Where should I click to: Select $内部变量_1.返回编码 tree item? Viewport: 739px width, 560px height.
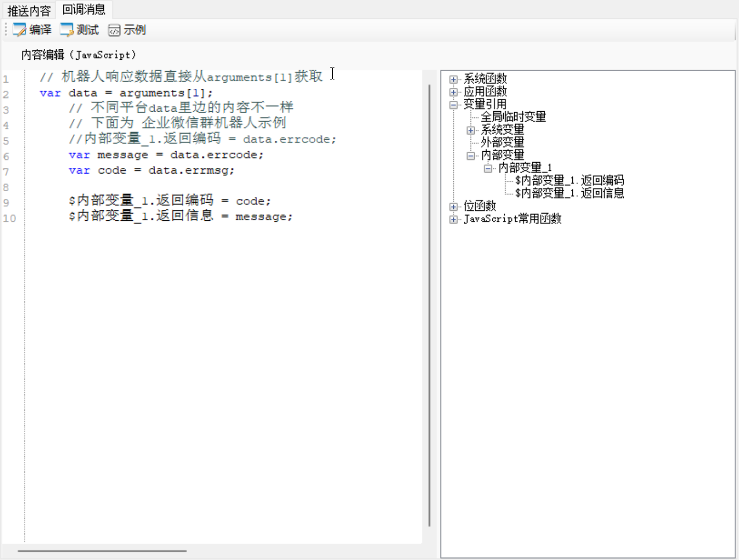point(569,181)
